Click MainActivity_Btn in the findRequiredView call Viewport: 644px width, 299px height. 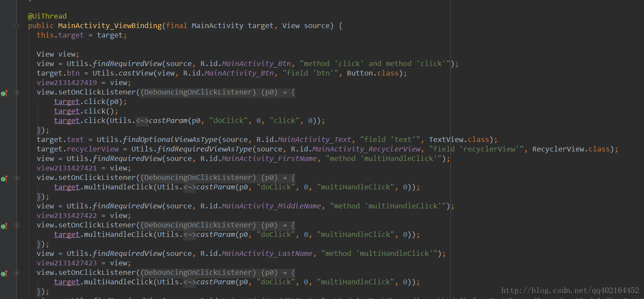[x=256, y=64]
